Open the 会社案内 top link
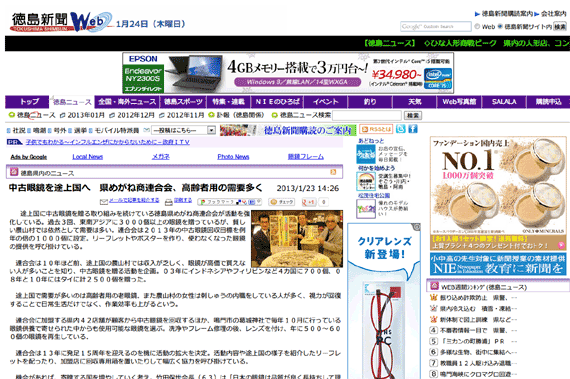Screen dimensions: 570x379 554,14
